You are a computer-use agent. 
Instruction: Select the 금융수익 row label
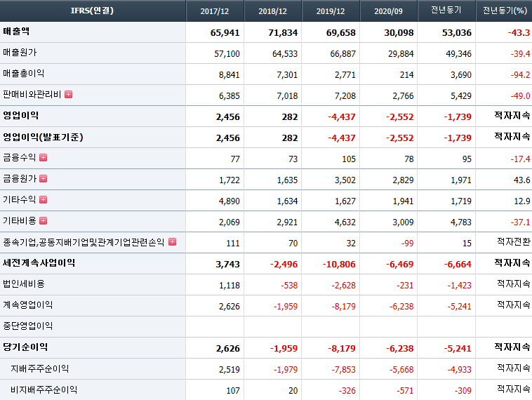[20, 157]
